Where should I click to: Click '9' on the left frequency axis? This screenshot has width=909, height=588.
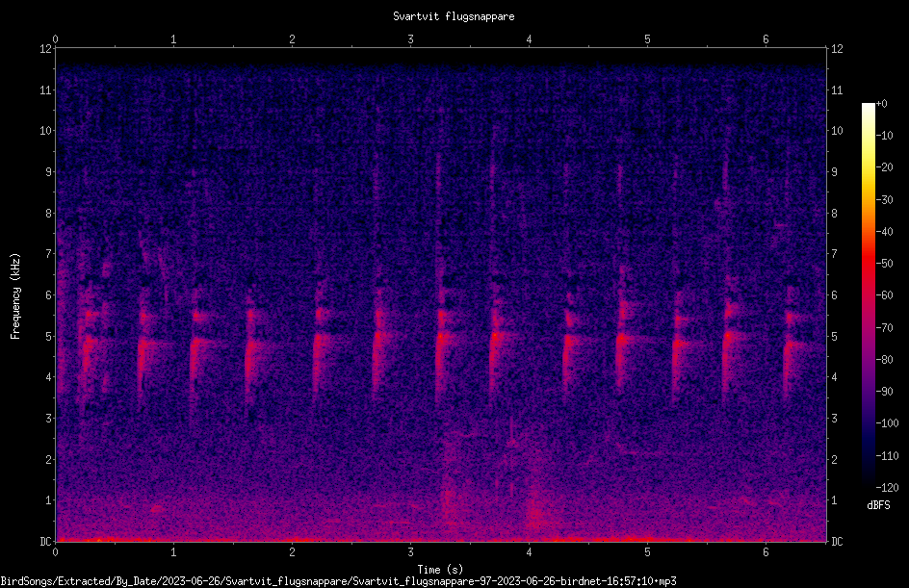(49, 172)
